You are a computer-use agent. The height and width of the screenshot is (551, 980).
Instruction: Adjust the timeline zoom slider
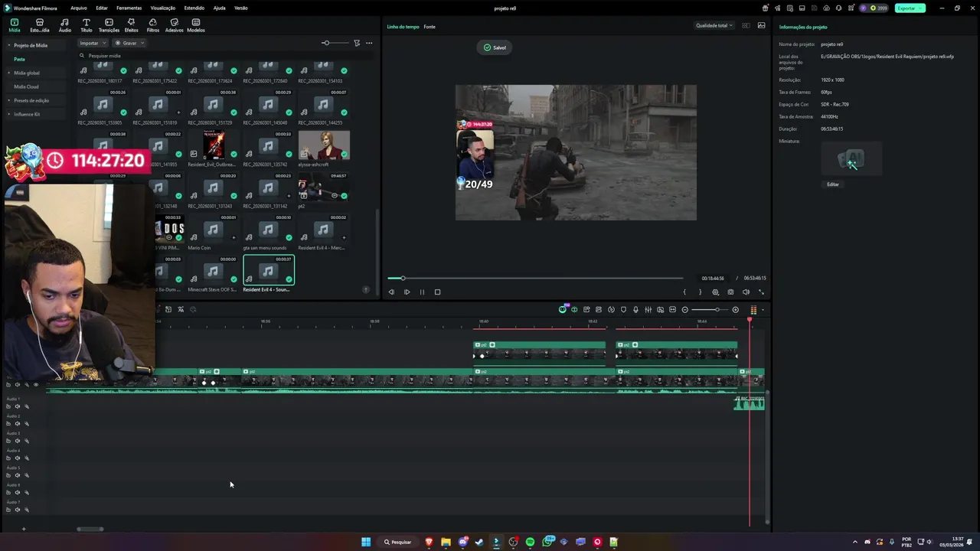point(710,309)
